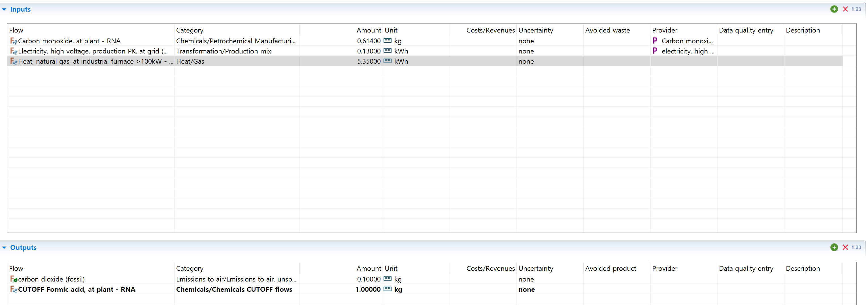The width and height of the screenshot is (868, 305).
Task: Click the elementary flow icon for carbon dioxide (fossil)
Action: click(14, 279)
